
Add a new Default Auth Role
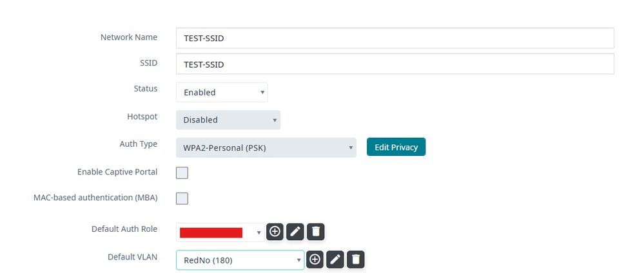[275, 231]
